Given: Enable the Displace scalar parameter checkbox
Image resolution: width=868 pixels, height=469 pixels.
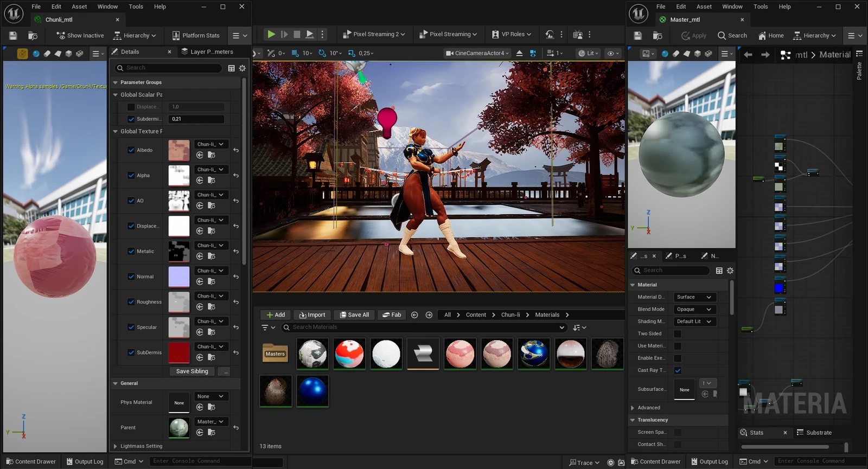Looking at the screenshot, I should (131, 107).
